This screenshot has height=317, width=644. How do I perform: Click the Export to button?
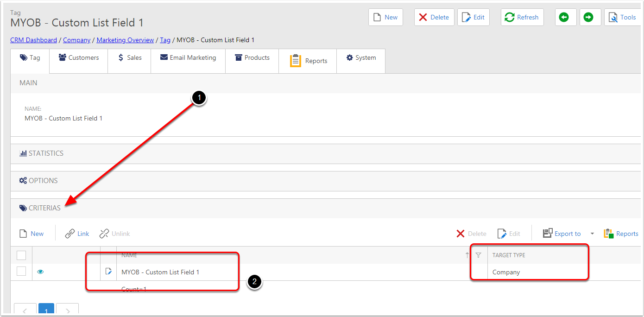coord(562,234)
